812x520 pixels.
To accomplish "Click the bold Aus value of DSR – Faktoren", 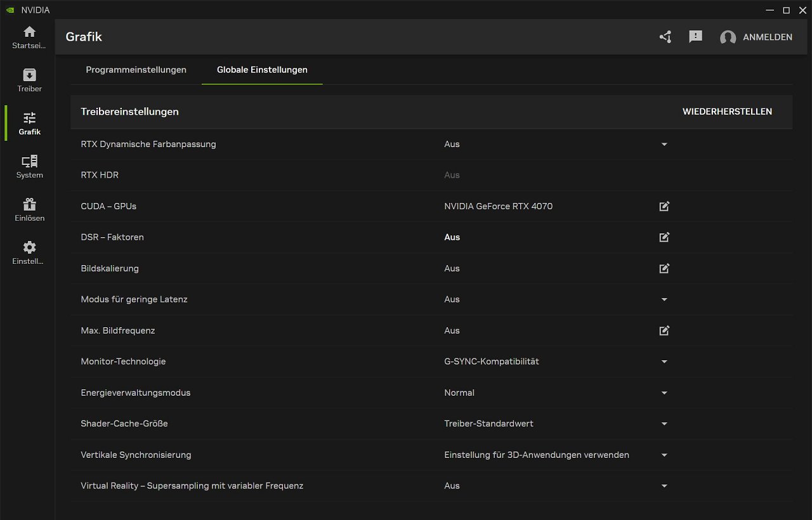I will pos(452,237).
